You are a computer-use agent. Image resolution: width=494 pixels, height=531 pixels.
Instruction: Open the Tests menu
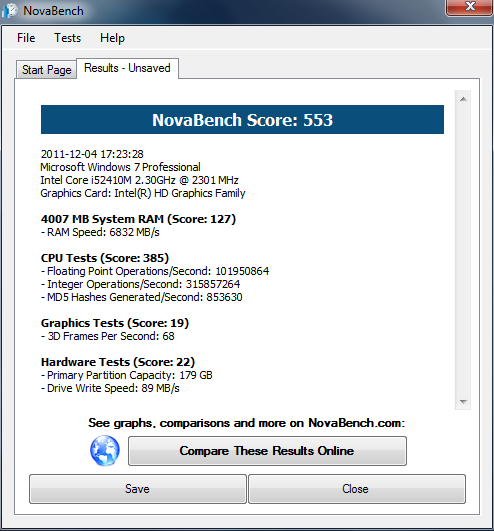pyautogui.click(x=68, y=38)
